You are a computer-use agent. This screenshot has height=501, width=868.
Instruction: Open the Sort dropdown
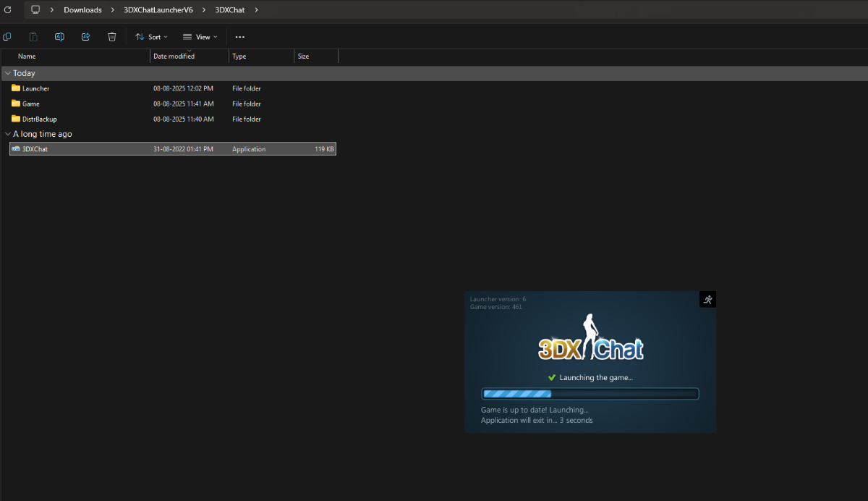151,37
